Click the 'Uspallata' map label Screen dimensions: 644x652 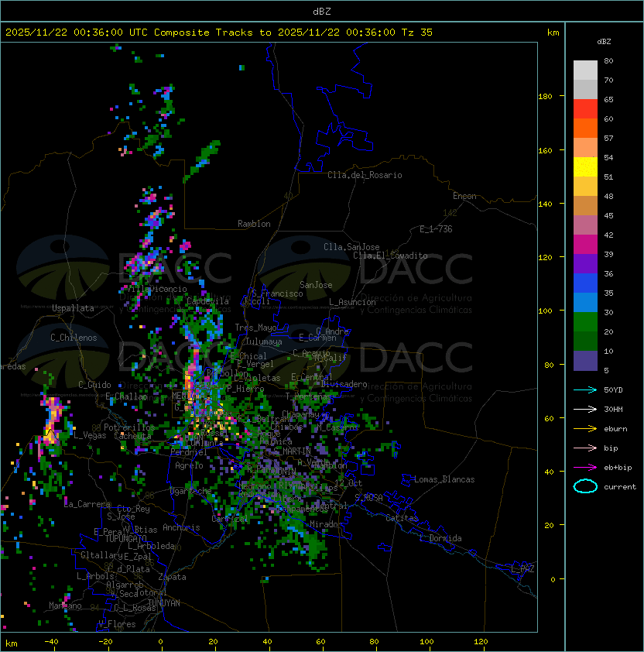[x=73, y=308]
